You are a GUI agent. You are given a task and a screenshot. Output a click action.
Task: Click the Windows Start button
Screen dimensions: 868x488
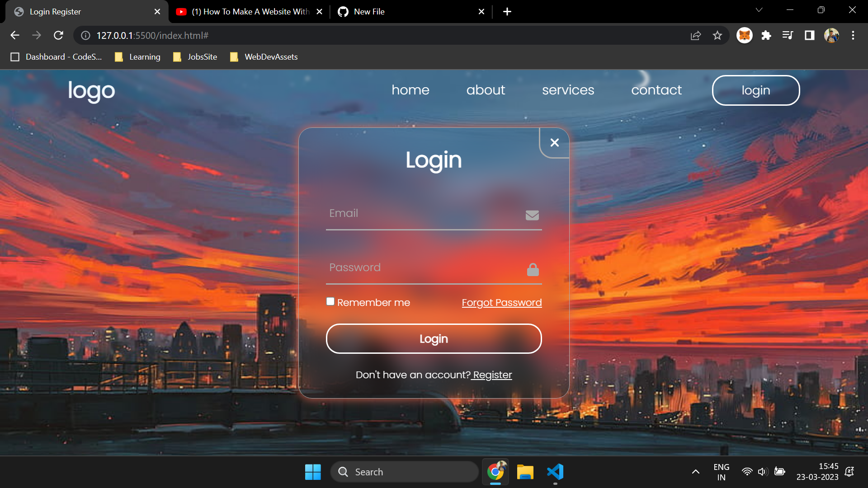313,472
